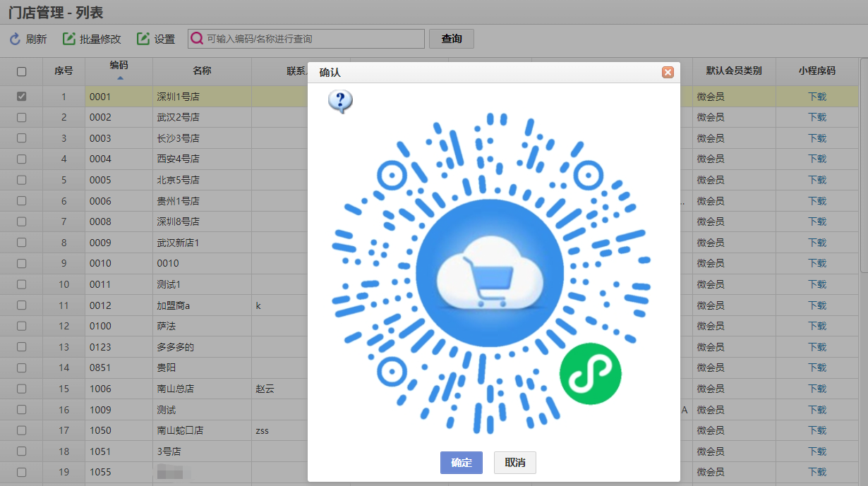Select the store name 3号店
Image resolution: width=868 pixels, height=486 pixels.
click(x=169, y=451)
